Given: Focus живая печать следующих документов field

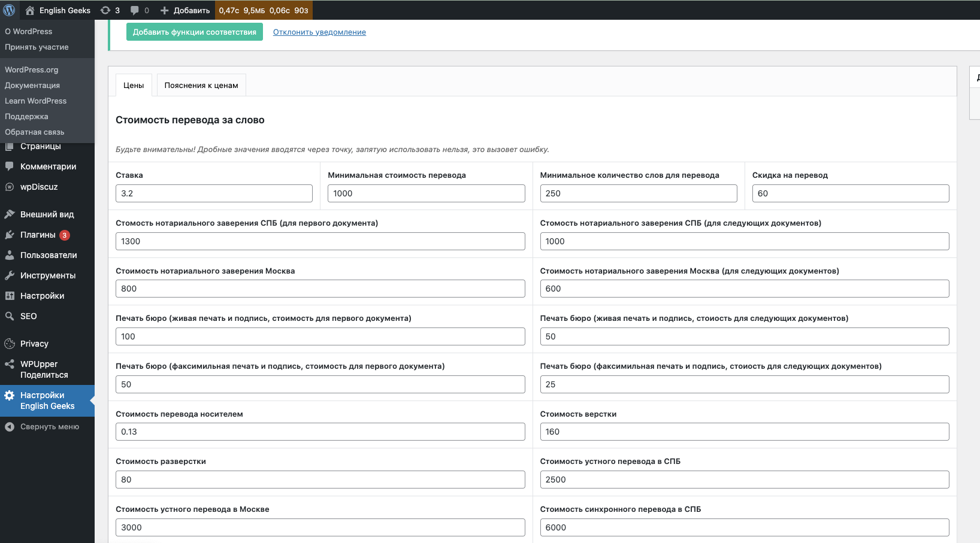Looking at the screenshot, I should click(745, 336).
